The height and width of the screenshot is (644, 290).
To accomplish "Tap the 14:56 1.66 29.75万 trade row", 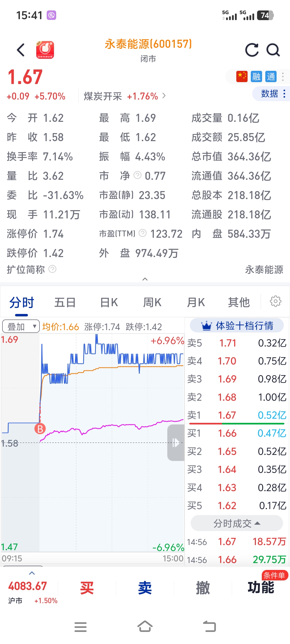I will tap(237, 560).
